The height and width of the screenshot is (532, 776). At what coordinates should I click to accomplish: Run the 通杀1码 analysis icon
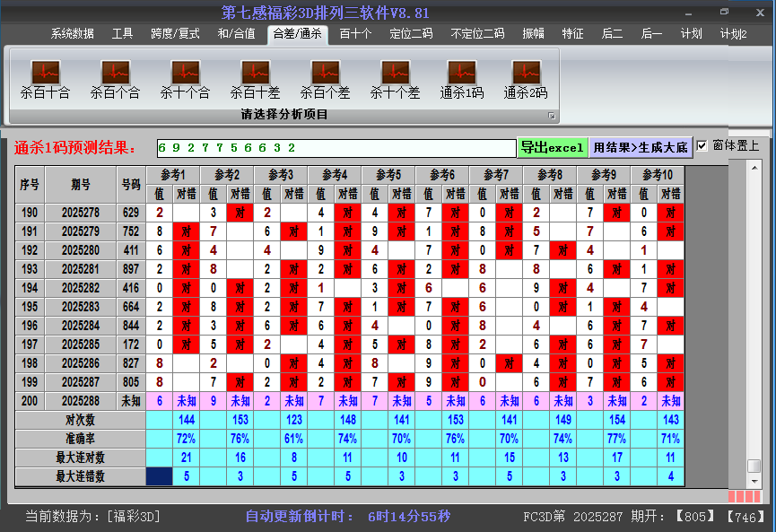point(461,74)
